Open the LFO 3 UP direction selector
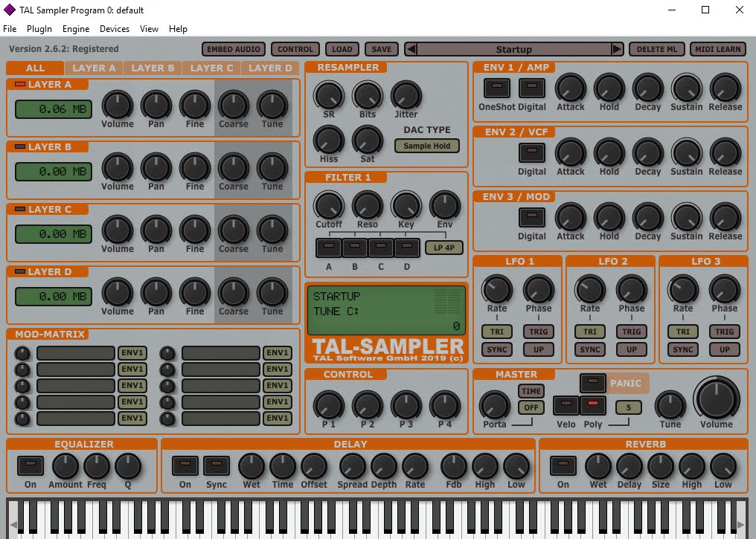Screen dimensions: 756x539 click(x=725, y=349)
